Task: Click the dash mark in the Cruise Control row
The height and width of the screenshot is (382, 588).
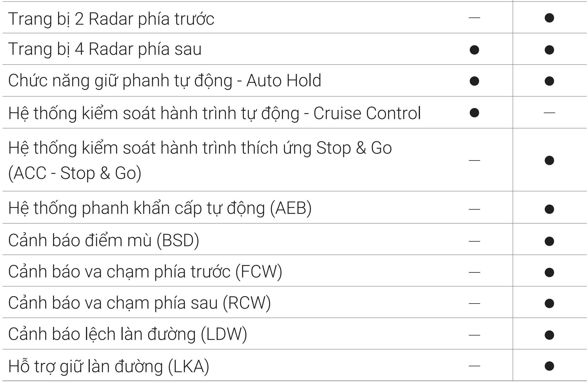Action: [x=549, y=113]
